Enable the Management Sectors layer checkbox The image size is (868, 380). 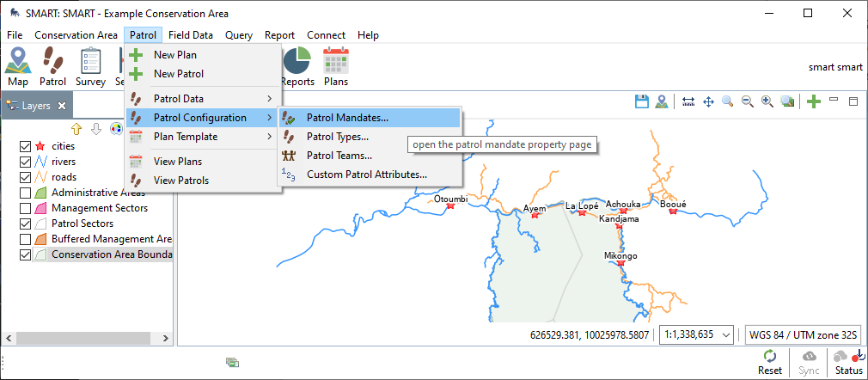click(x=25, y=208)
